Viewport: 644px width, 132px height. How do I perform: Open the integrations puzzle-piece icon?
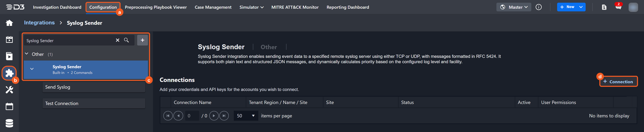pos(9,73)
